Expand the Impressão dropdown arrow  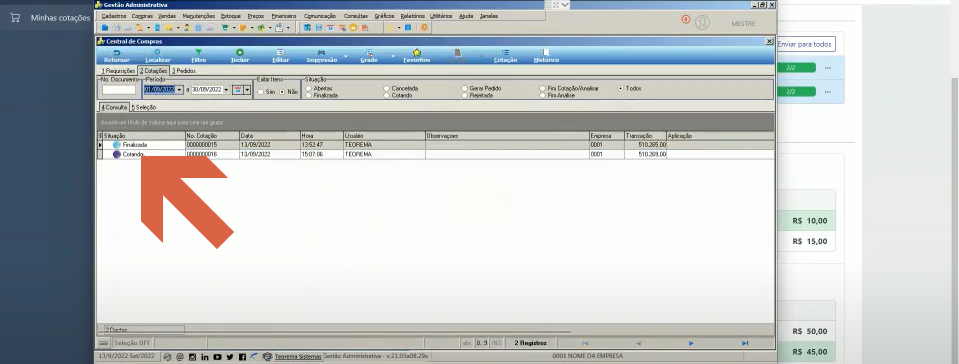346,56
